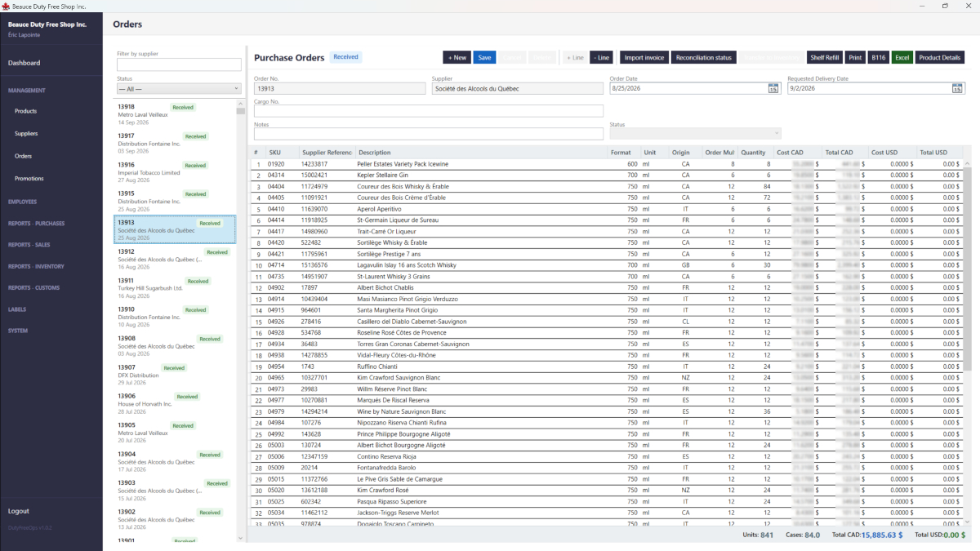
Task: Click the blue Save button
Action: click(484, 57)
